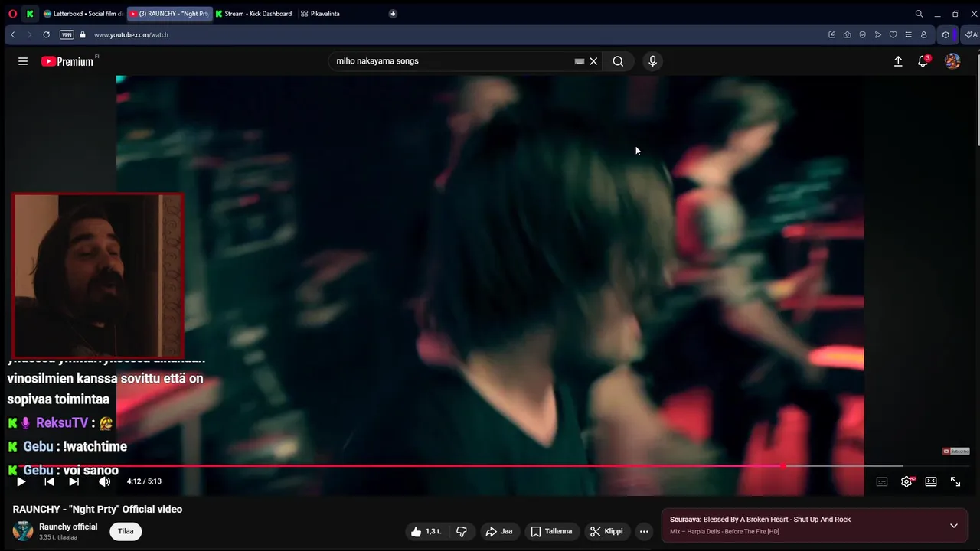Open the ad blocker shield icon

coord(862,34)
